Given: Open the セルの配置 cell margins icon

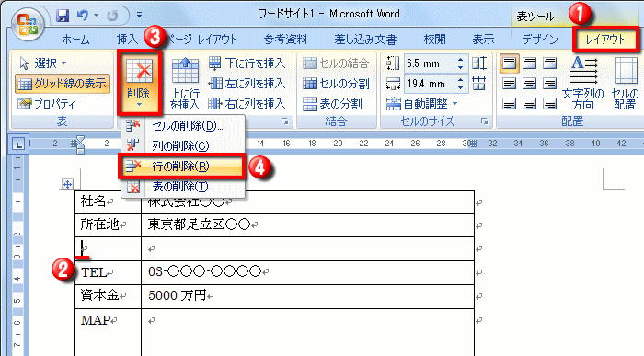Looking at the screenshot, I should [625, 83].
